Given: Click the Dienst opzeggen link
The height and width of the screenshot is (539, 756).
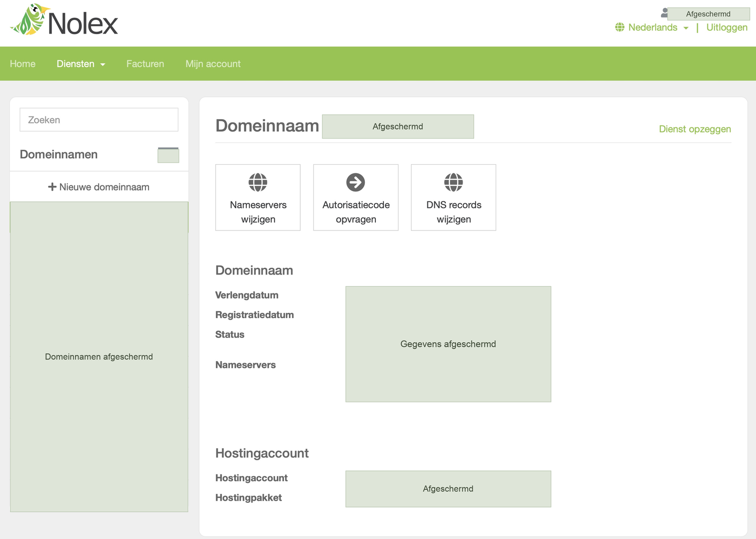Looking at the screenshot, I should [x=695, y=129].
